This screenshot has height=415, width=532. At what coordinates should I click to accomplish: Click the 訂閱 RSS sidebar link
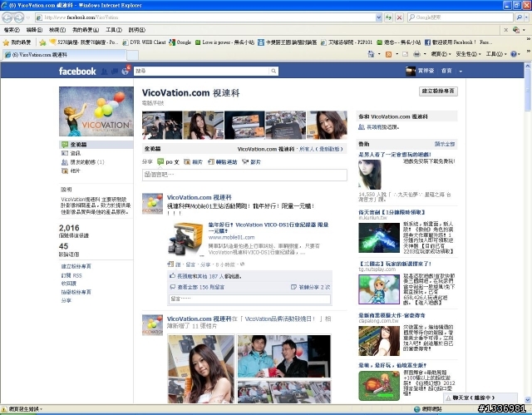(x=71, y=275)
